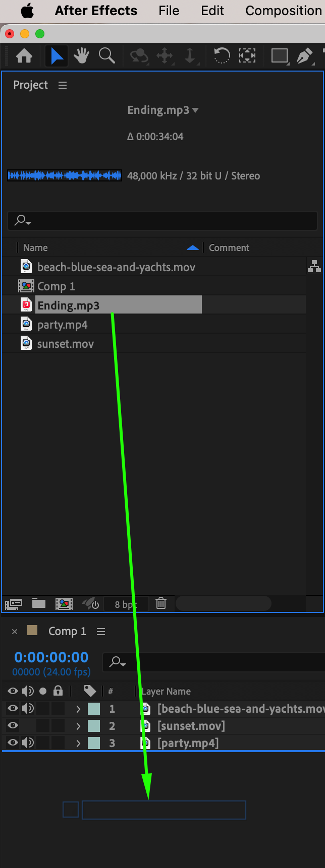Open the Project panel menu
This screenshot has width=325, height=868.
[63, 85]
